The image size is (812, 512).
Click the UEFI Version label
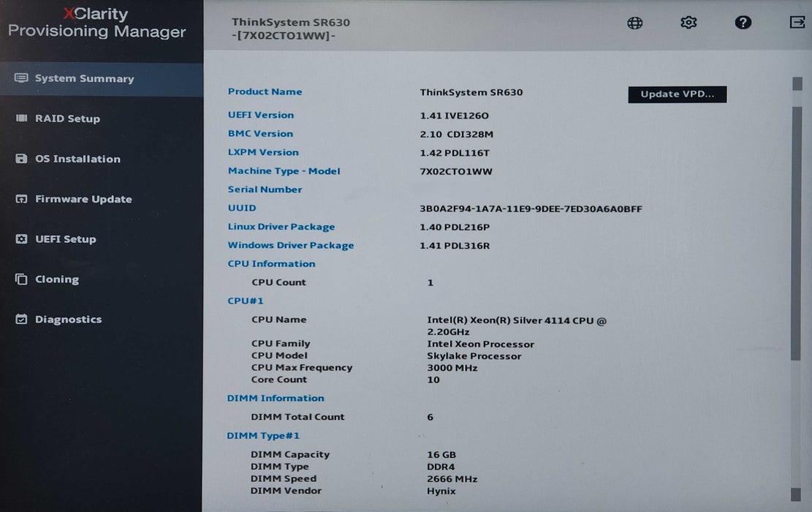click(x=260, y=115)
